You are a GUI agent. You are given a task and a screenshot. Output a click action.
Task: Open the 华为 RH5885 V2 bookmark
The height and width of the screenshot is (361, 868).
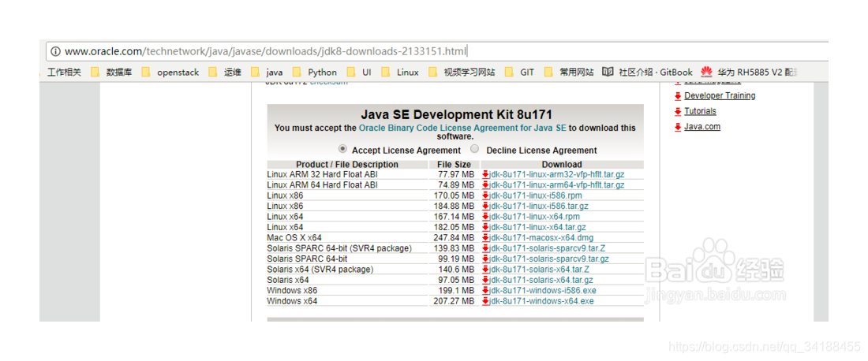(749, 73)
